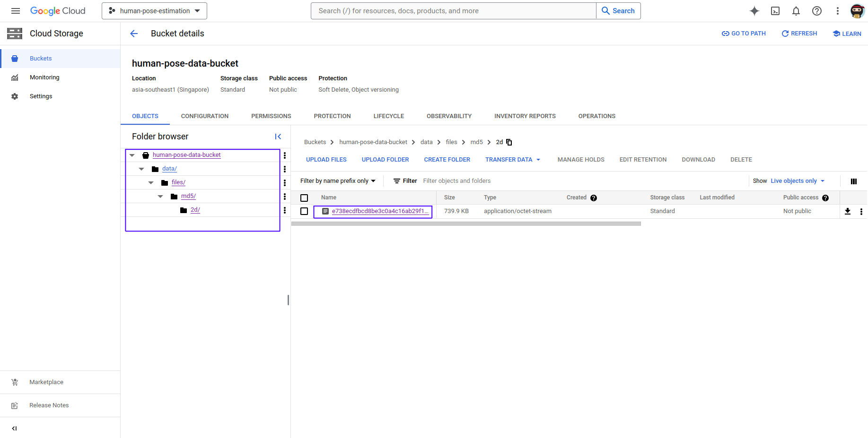Image resolution: width=868 pixels, height=438 pixels.
Task: Click the horizontal table scrollbar
Action: (x=466, y=224)
